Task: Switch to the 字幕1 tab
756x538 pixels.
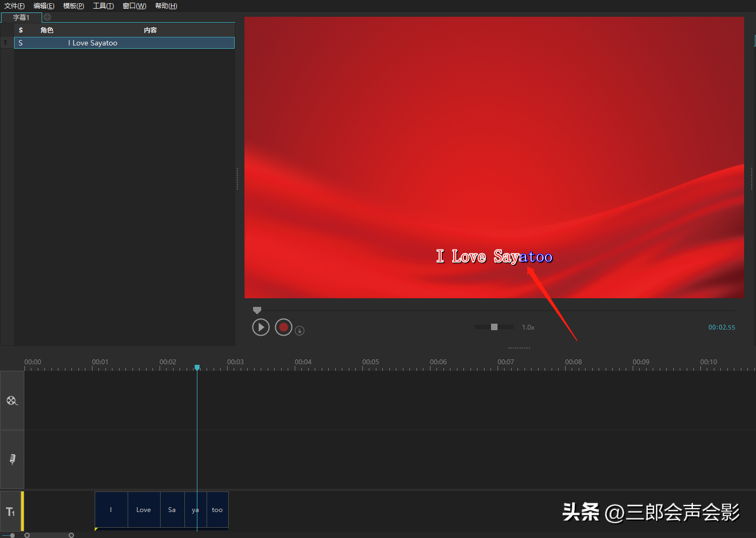Action: (x=21, y=17)
